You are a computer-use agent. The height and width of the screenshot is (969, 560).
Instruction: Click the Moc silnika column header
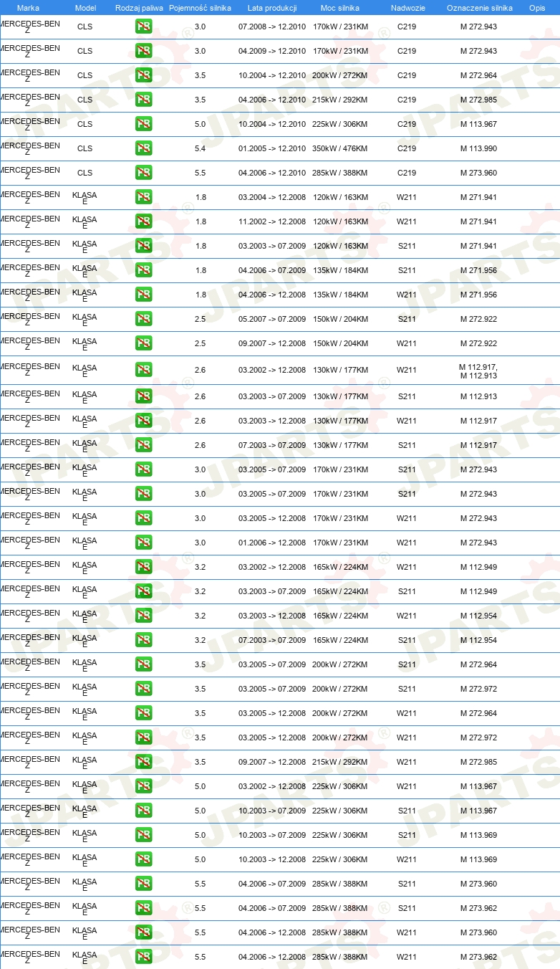(x=340, y=8)
